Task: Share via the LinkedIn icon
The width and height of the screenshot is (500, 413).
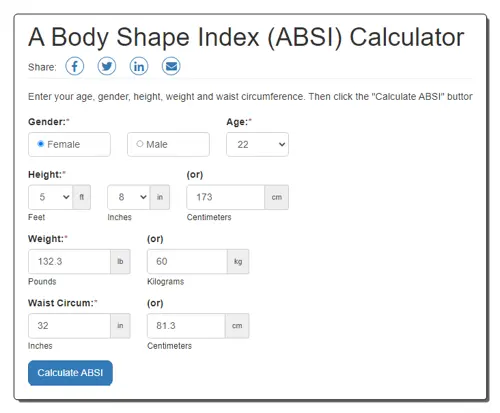Action: pyautogui.click(x=139, y=66)
